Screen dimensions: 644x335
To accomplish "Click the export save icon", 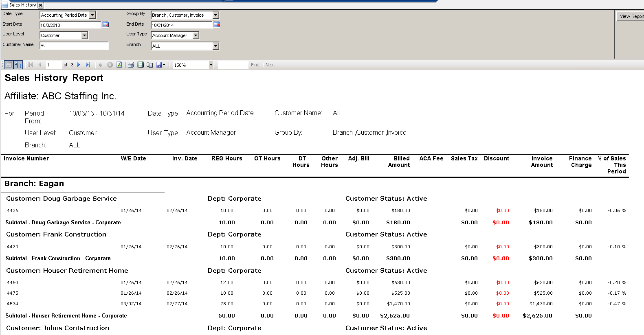I will coord(159,65).
